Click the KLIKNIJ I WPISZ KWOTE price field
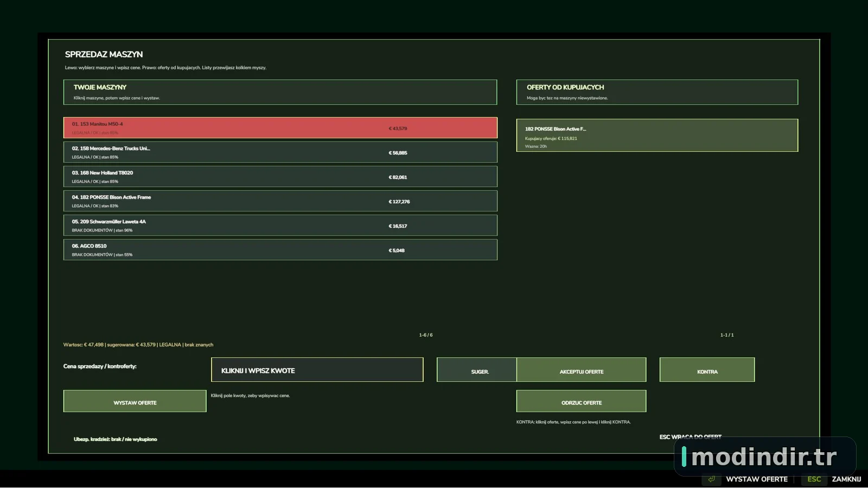The width and height of the screenshot is (868, 488). (x=317, y=370)
